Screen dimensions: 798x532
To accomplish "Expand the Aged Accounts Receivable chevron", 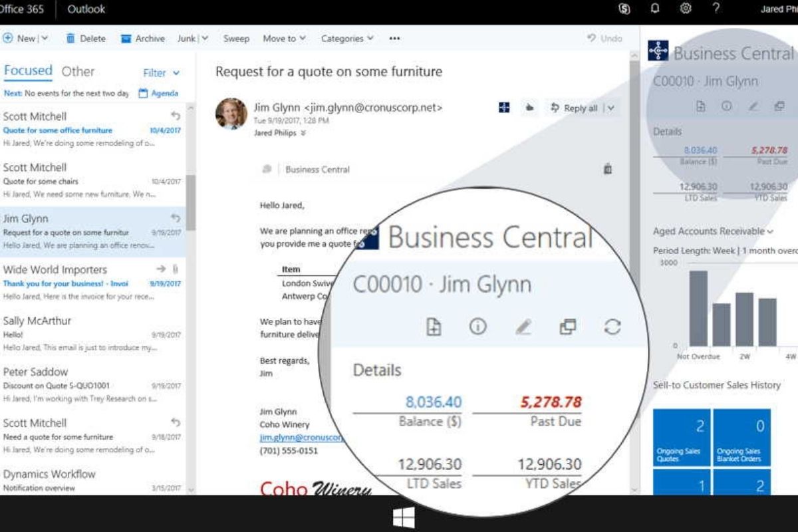I will pos(770,232).
